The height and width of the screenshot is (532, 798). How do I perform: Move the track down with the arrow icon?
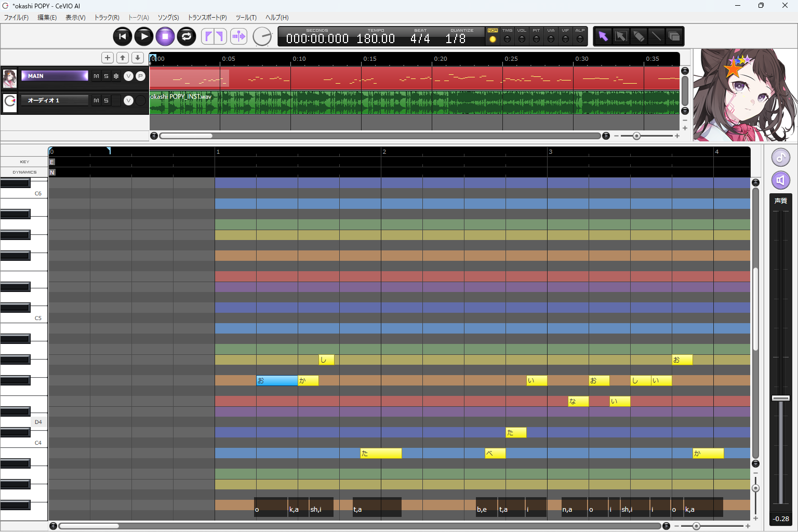point(138,58)
